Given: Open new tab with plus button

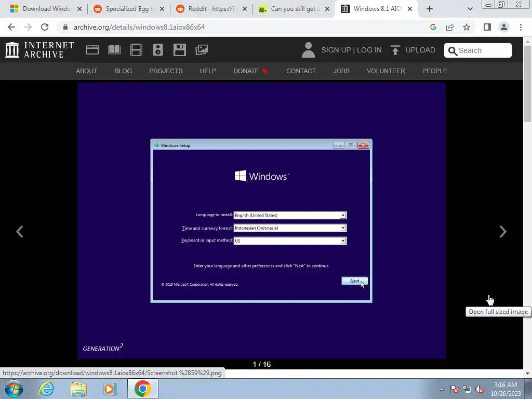Looking at the screenshot, I should point(430,9).
